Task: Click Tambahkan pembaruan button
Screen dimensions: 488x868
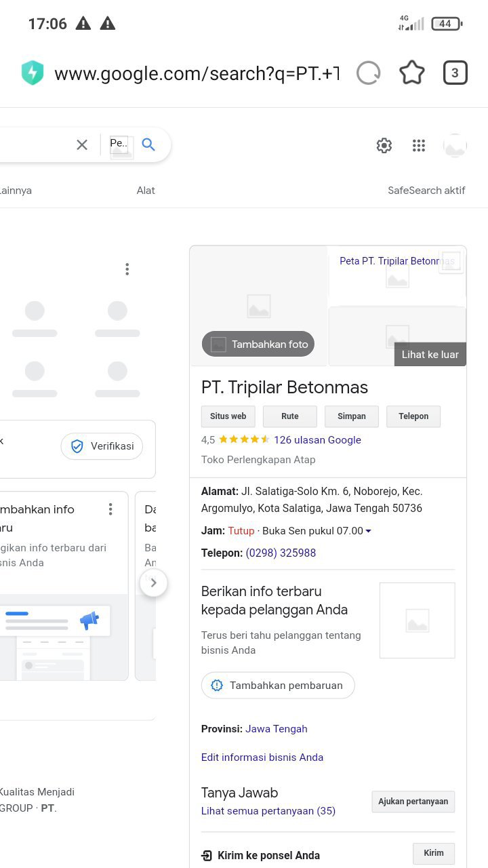Action: pyautogui.click(x=278, y=685)
